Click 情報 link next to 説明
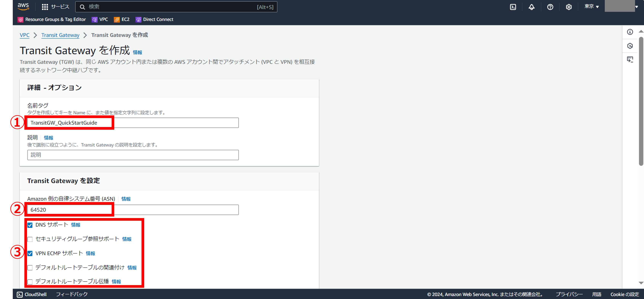 pos(49,138)
